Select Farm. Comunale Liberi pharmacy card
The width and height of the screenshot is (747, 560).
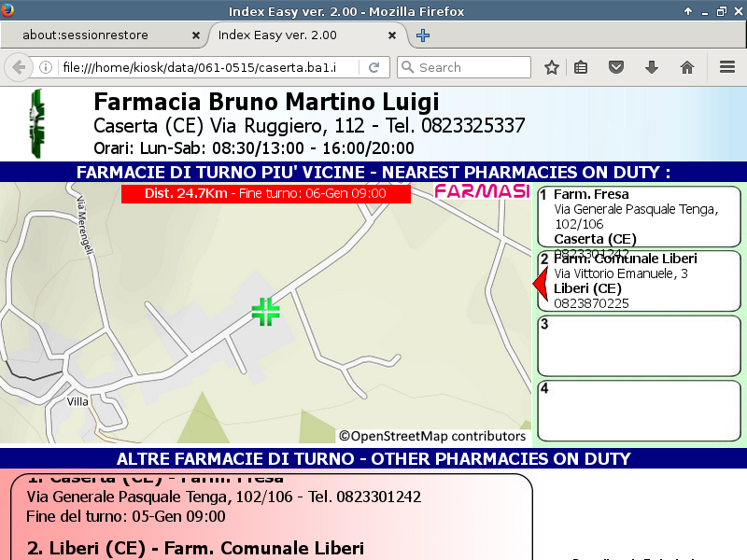click(x=639, y=281)
